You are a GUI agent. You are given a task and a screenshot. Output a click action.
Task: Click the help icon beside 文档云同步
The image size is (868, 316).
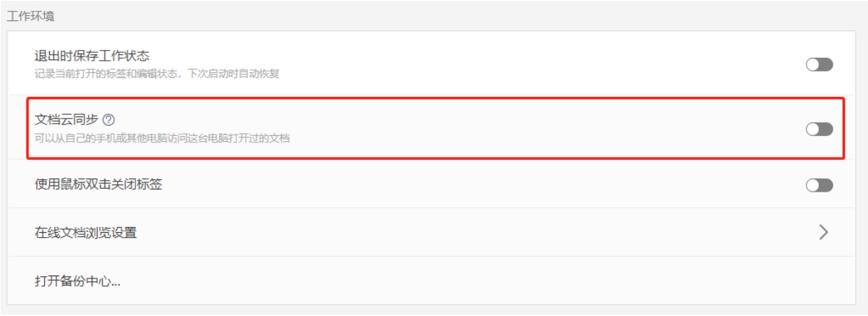tap(109, 120)
